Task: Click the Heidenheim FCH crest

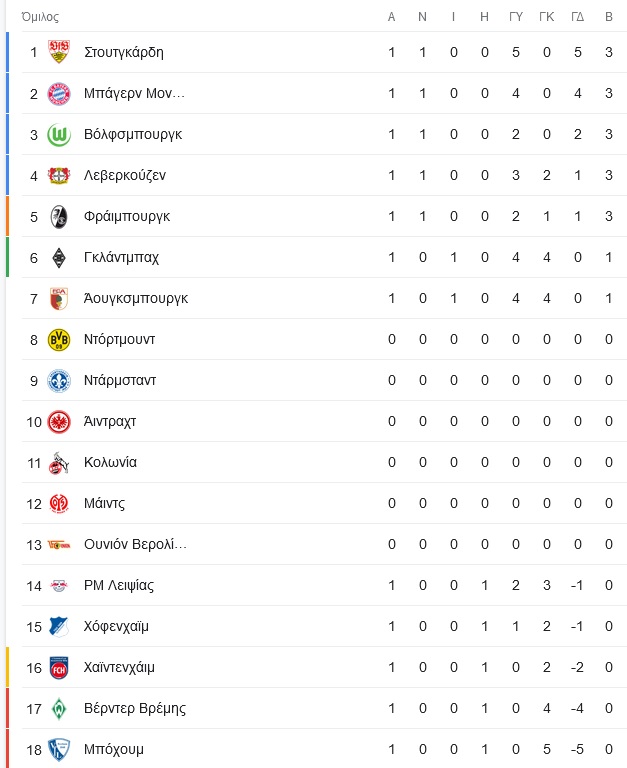Action: (x=59, y=668)
